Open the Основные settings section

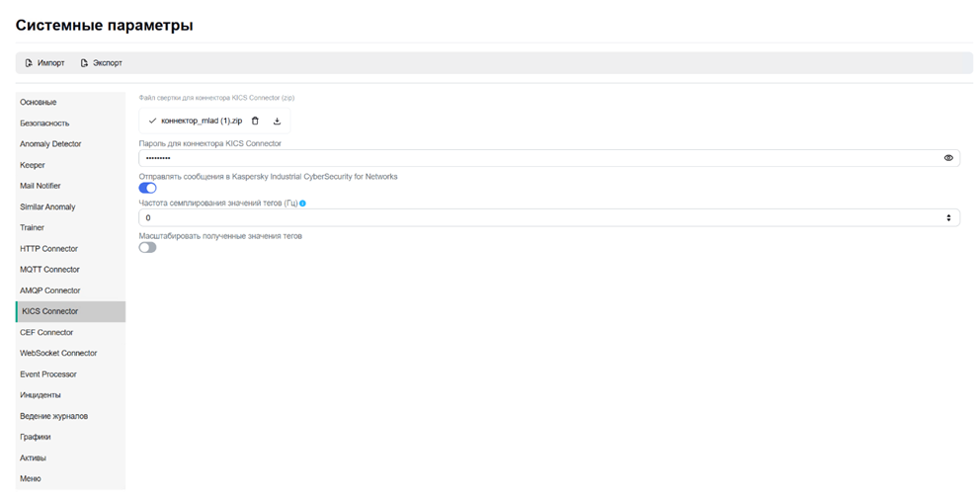tap(39, 103)
